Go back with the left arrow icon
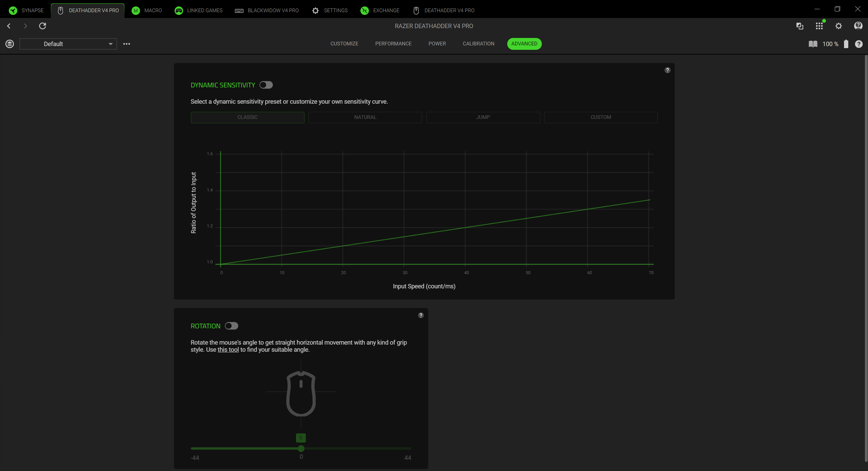 (9, 26)
